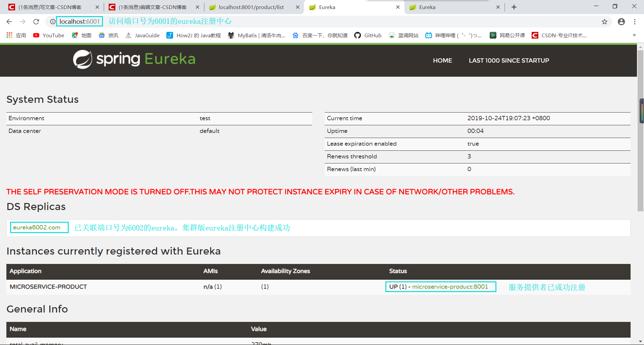Viewport: 644px width, 345px height.
Task: Open the Chrome profile account icon
Action: click(x=621, y=22)
